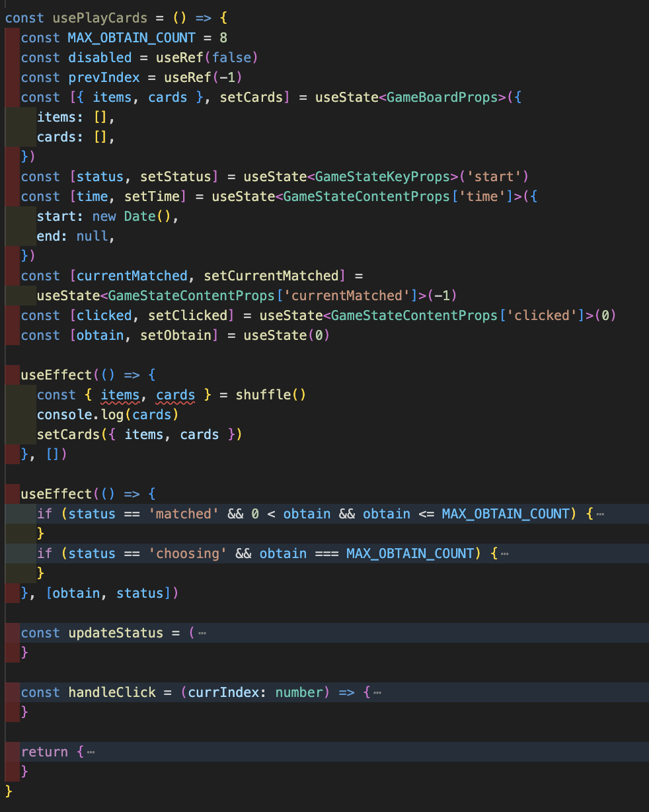Click the updateStatus function name
This screenshot has width=649, height=812.
(116, 633)
